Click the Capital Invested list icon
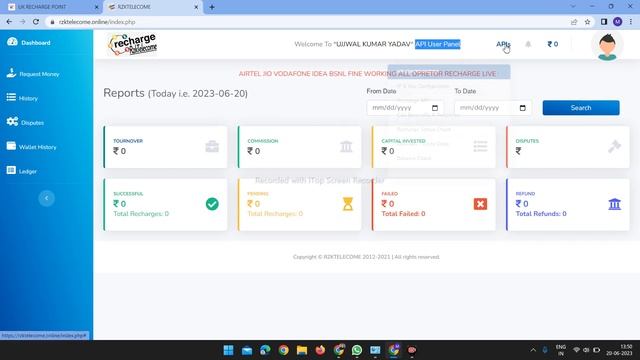Viewport: 640px width, 360px height. [x=480, y=147]
